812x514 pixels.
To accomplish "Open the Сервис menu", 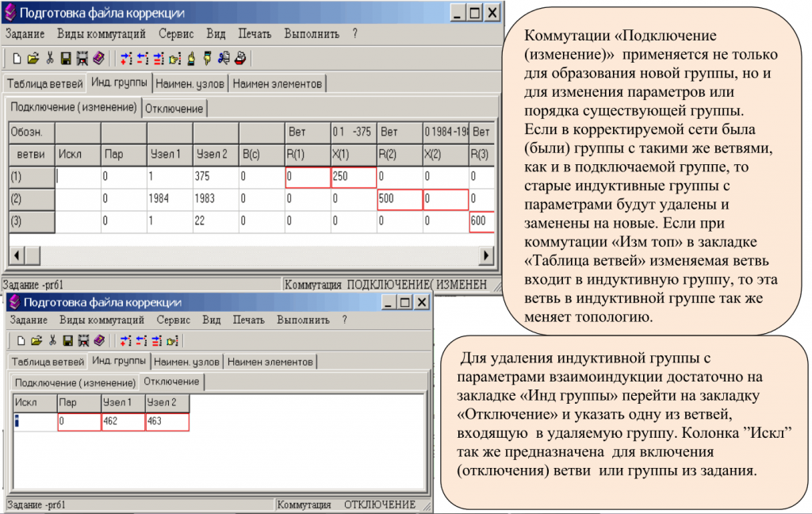I will pos(174,34).
